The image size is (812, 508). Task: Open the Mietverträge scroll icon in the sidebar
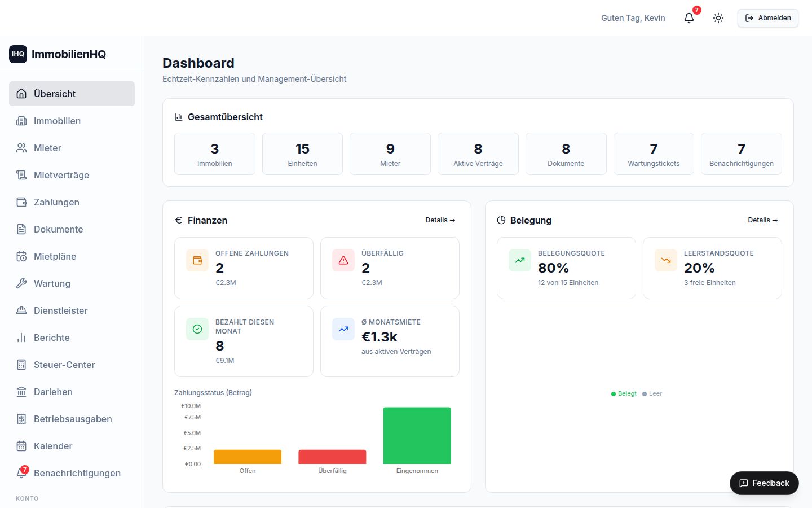tap(21, 175)
